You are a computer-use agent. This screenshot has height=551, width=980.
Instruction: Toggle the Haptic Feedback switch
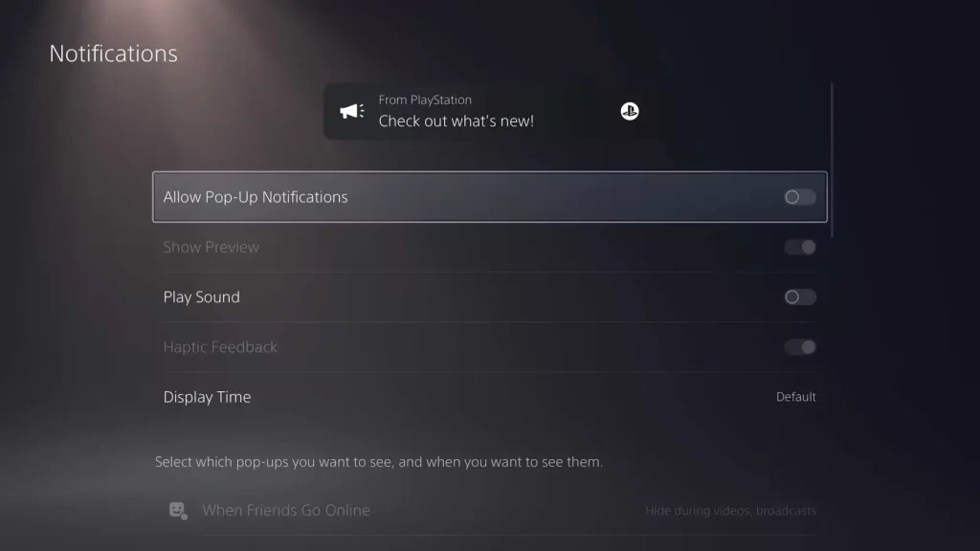pos(800,347)
